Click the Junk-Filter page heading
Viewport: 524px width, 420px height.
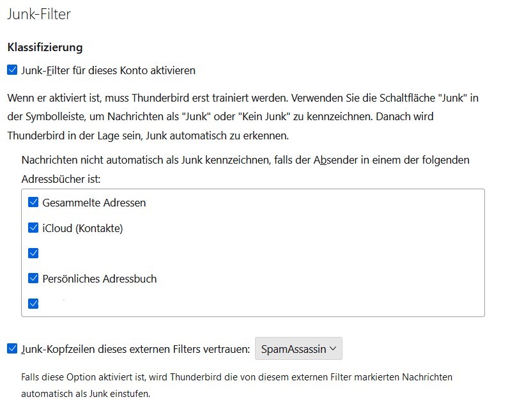pyautogui.click(x=38, y=14)
